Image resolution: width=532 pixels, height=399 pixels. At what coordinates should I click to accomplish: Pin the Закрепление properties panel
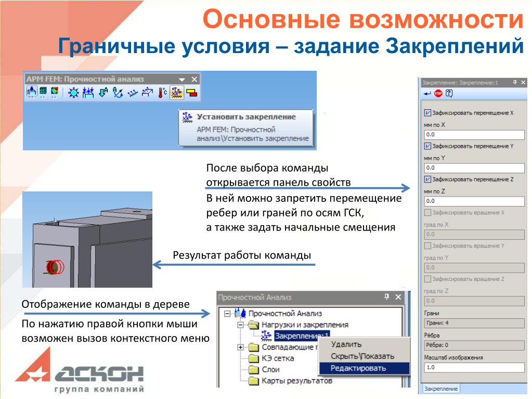515,82
